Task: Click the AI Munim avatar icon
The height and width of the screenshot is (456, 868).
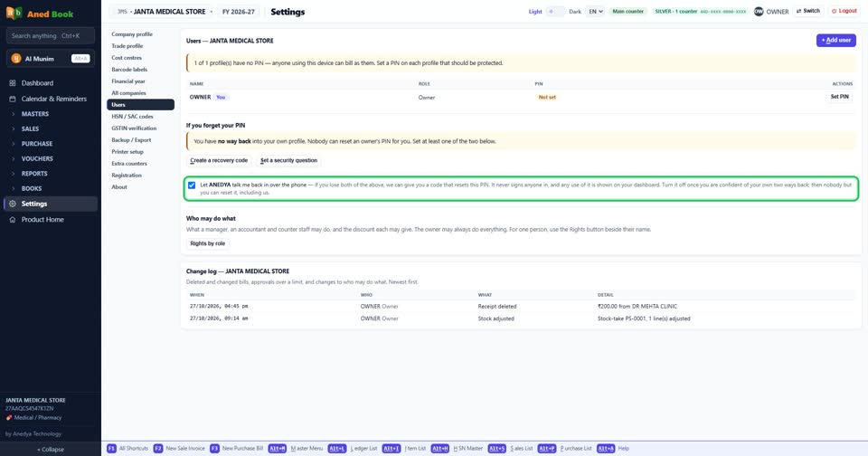Action: 16,58
